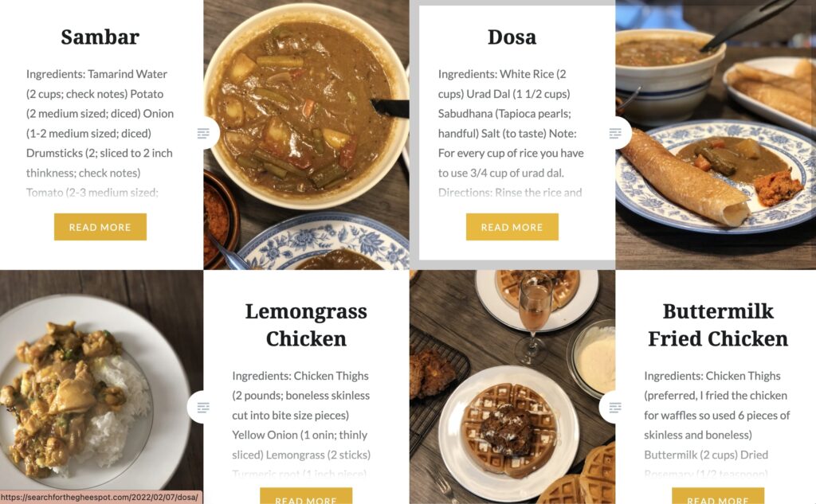Open the Dosa recipe title
Image resolution: width=816 pixels, height=504 pixels.
pos(512,37)
